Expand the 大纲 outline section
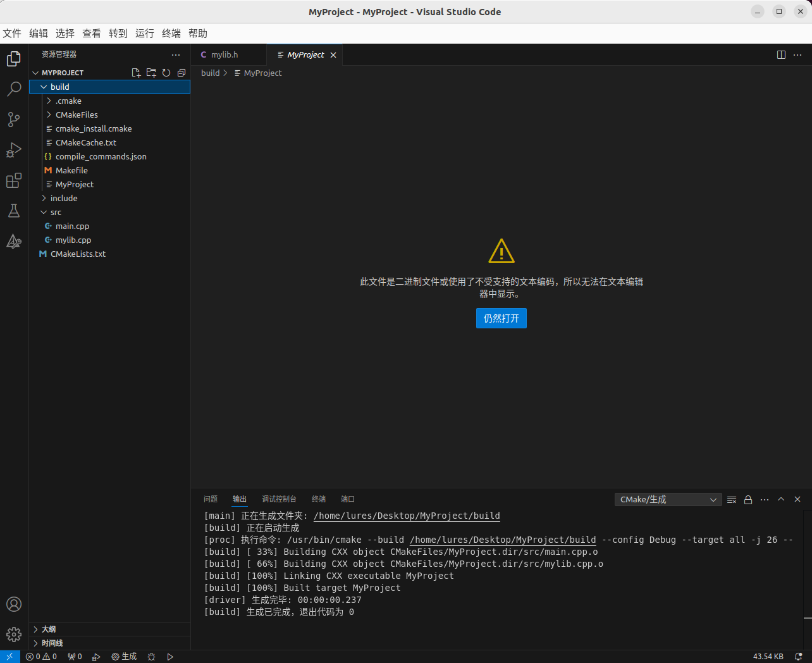The image size is (812, 663). 109,629
